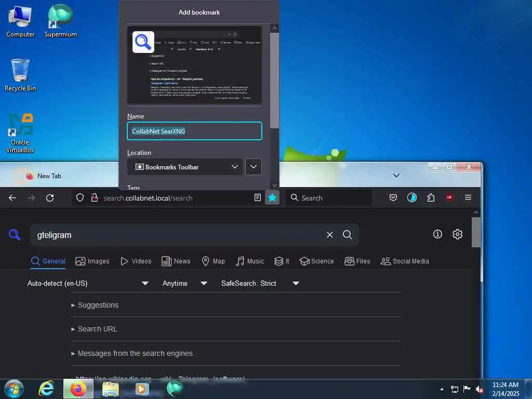Open the Action Center flag icon

pyautogui.click(x=467, y=389)
